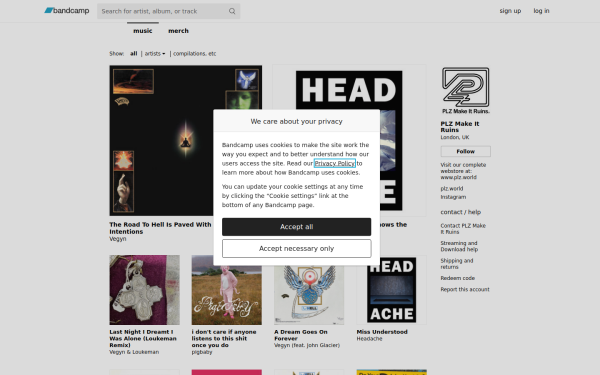Open the Instagram link
The width and height of the screenshot is (600, 375).
453,197
